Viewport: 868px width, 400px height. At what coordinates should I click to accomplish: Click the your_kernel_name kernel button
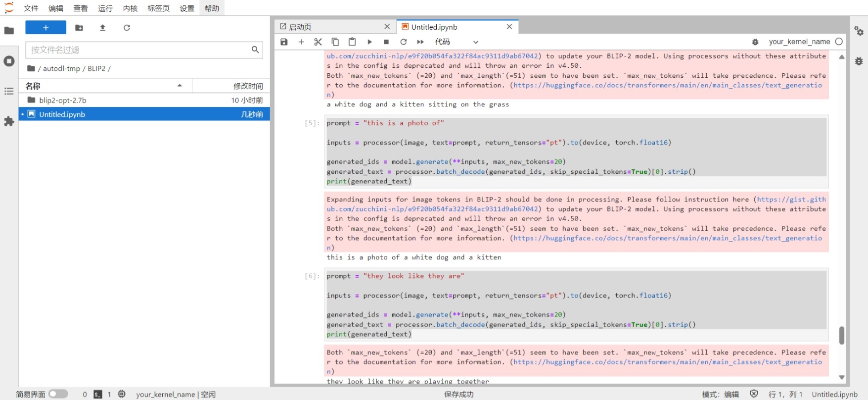coord(799,42)
